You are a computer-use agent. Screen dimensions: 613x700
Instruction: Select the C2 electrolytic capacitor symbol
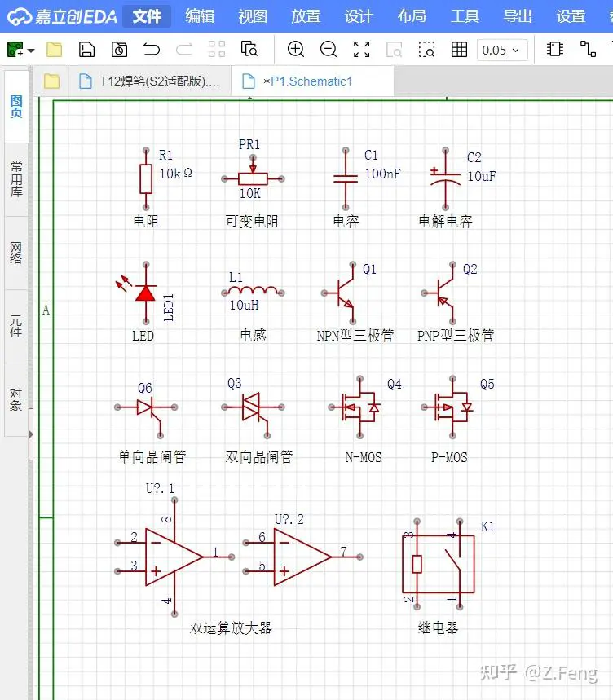445,178
